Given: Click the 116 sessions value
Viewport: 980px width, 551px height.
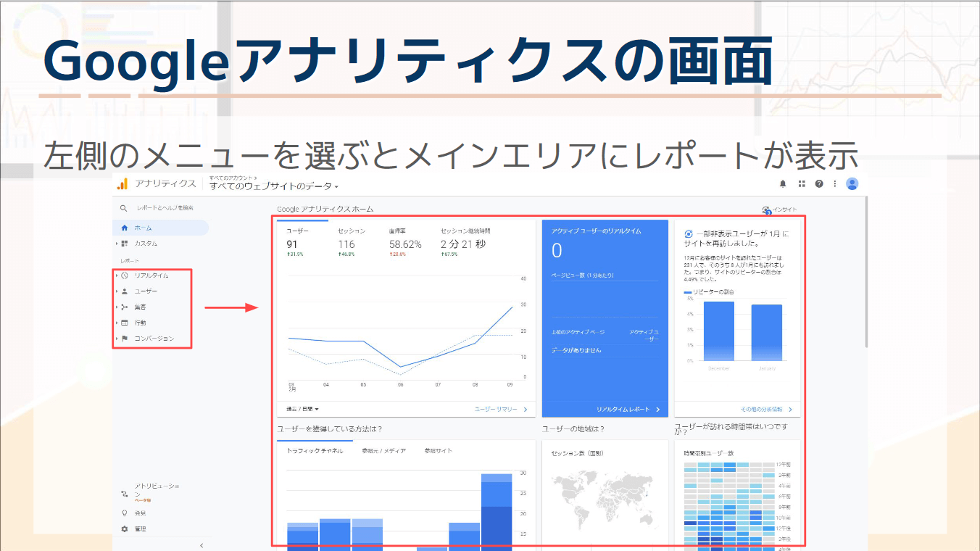Looking at the screenshot, I should pyautogui.click(x=346, y=244).
